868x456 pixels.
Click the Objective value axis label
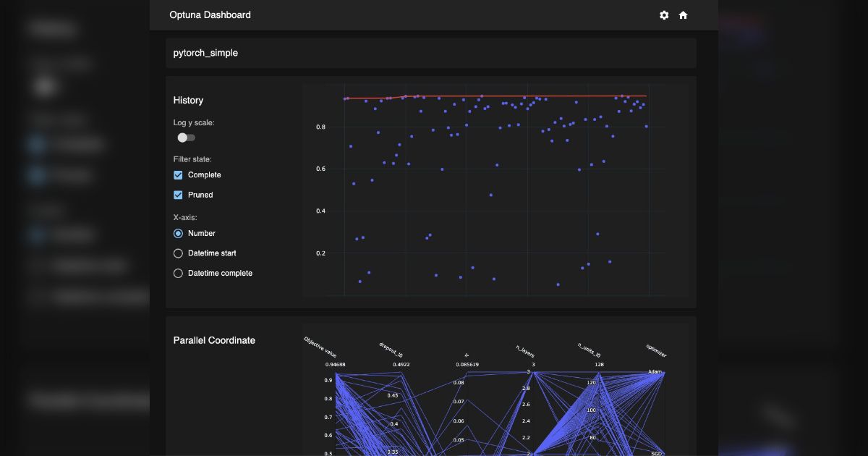tap(320, 347)
